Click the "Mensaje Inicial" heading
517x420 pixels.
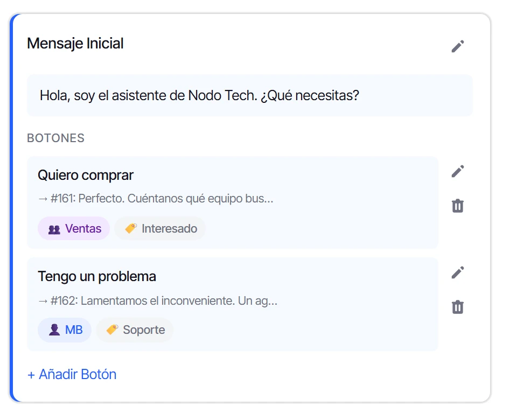(75, 44)
